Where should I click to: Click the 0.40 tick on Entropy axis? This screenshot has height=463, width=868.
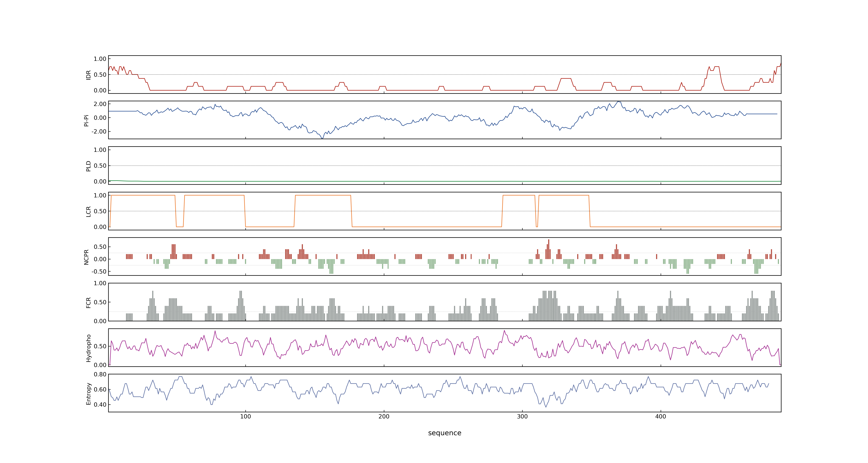(100, 404)
